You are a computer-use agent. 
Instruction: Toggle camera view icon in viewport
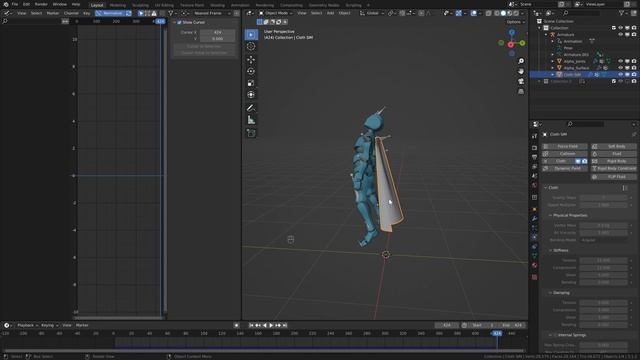521,82
